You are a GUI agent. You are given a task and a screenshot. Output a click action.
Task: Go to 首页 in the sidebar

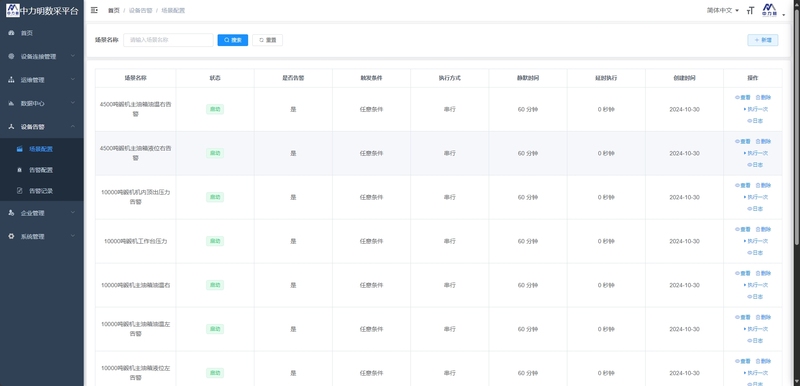(x=42, y=33)
